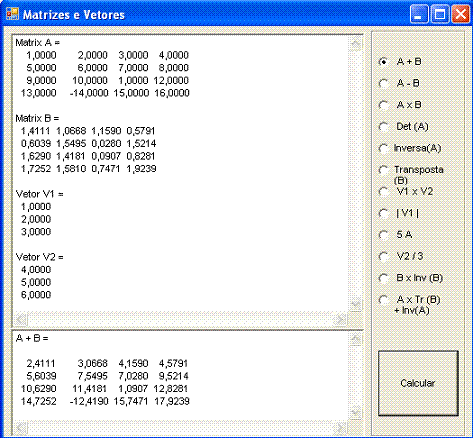
Task: Pick the V1 x V2 radio button
Action: click(x=384, y=192)
